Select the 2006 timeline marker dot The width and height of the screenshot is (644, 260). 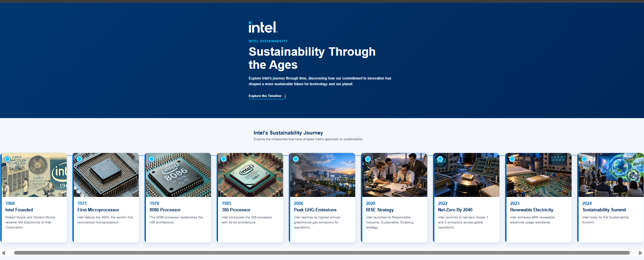point(296,159)
